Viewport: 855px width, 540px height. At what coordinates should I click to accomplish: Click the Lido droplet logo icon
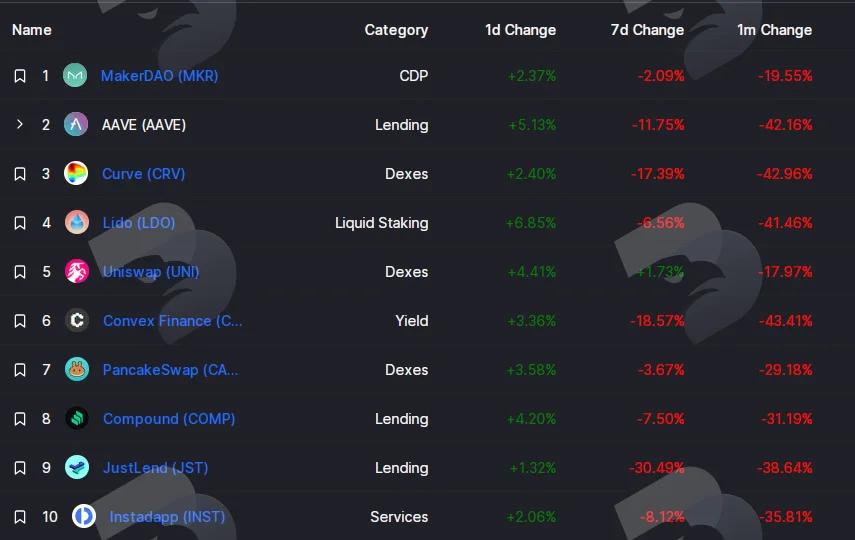(x=77, y=223)
